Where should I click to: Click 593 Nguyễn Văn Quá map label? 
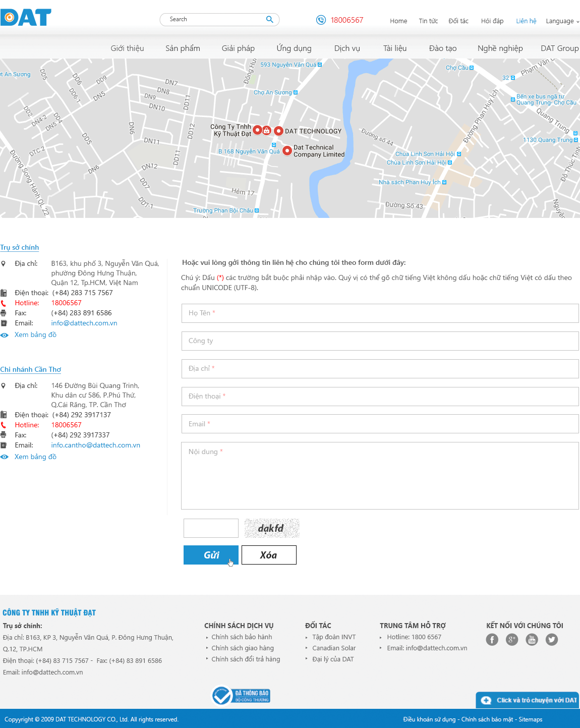tap(288, 65)
